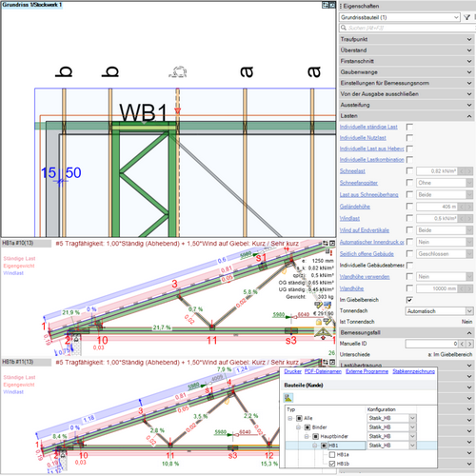Click red arrow marker below WB1 label
This screenshot has height=476, width=476.
coord(177,110)
